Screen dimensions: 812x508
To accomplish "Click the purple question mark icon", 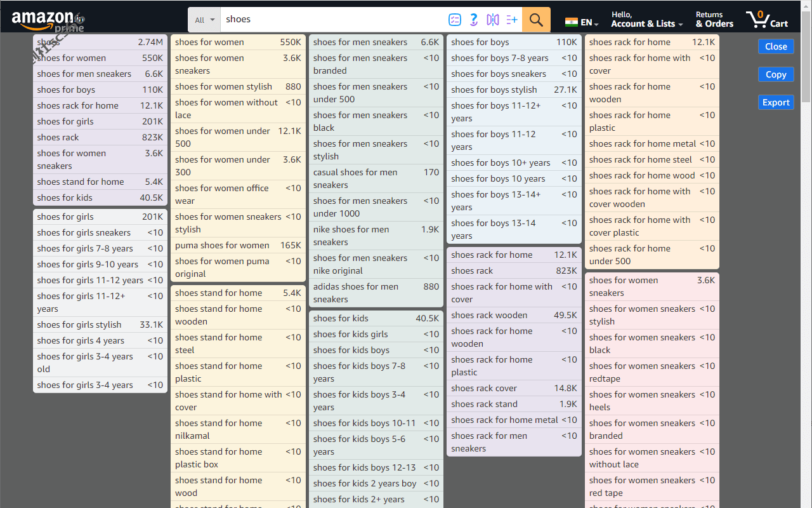I will point(474,20).
